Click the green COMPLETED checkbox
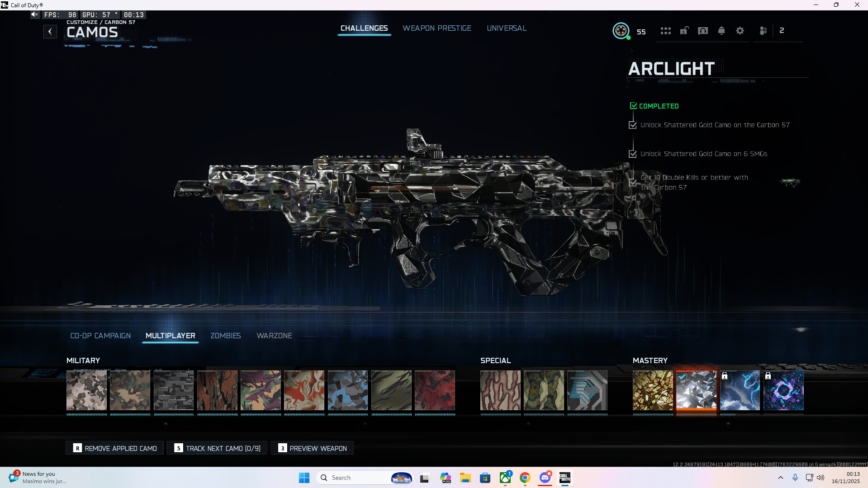Viewport: 868px width, 488px height. [x=633, y=106]
